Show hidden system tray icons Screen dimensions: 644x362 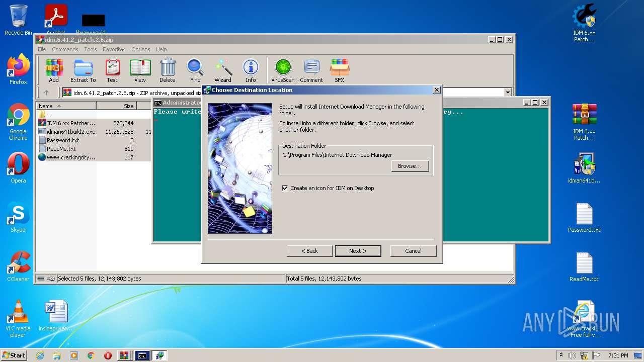(x=561, y=355)
